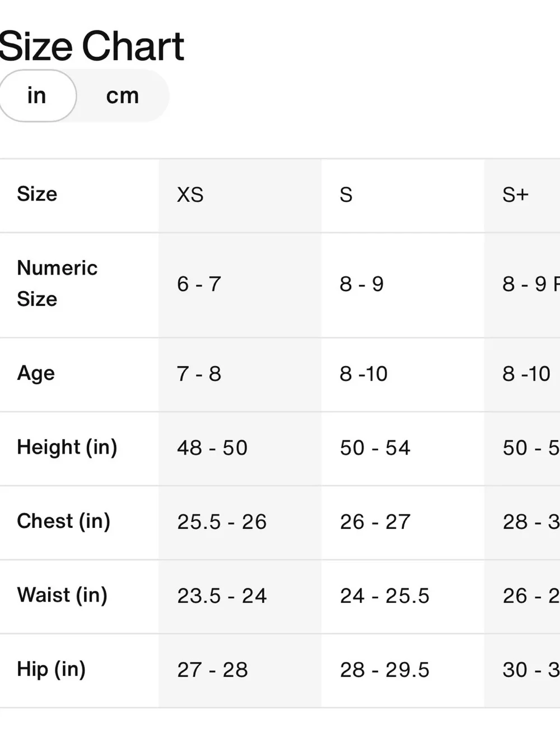Select the in unit option
560x747 pixels.
[36, 96]
